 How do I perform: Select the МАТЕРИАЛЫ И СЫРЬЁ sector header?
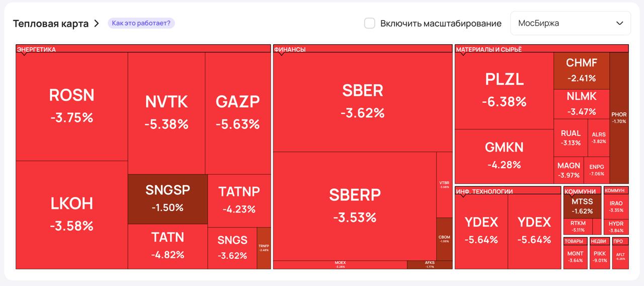541,49
